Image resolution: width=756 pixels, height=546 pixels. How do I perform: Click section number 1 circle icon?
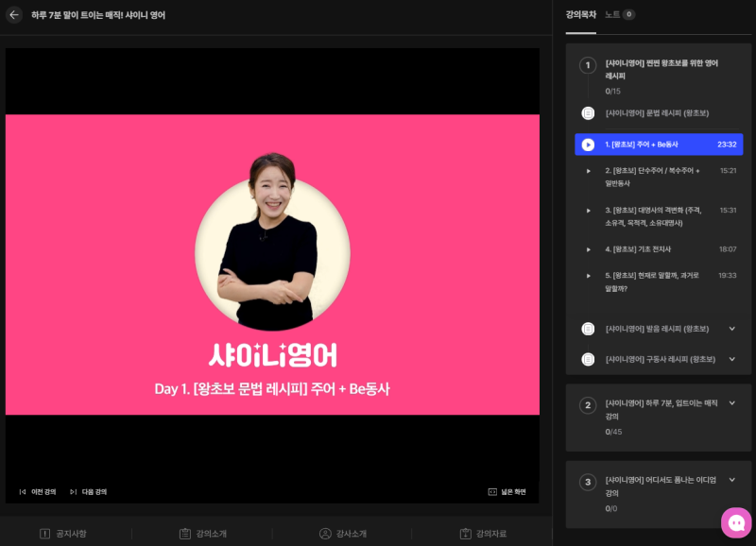point(587,65)
